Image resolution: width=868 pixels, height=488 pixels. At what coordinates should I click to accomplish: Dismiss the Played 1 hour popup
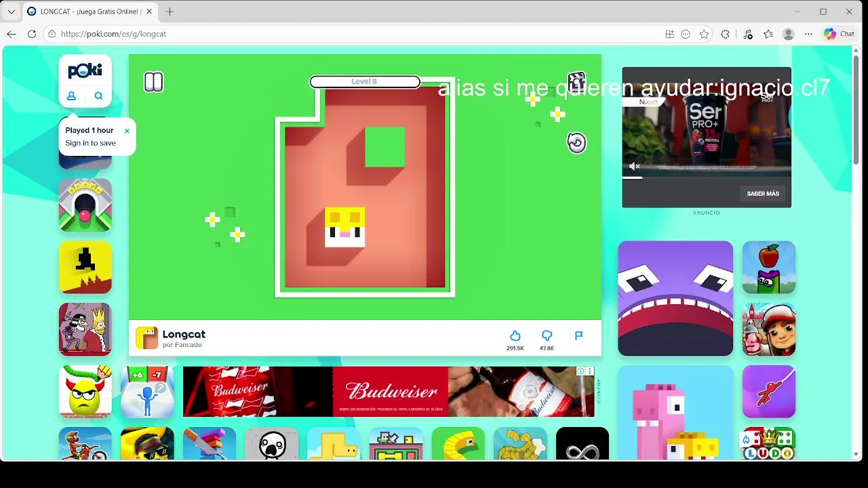[127, 131]
